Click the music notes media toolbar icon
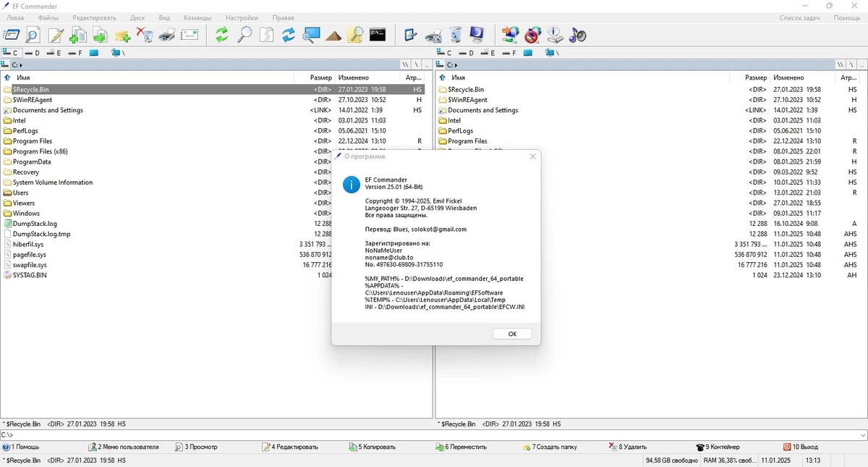The height and width of the screenshot is (467, 868). click(577, 34)
